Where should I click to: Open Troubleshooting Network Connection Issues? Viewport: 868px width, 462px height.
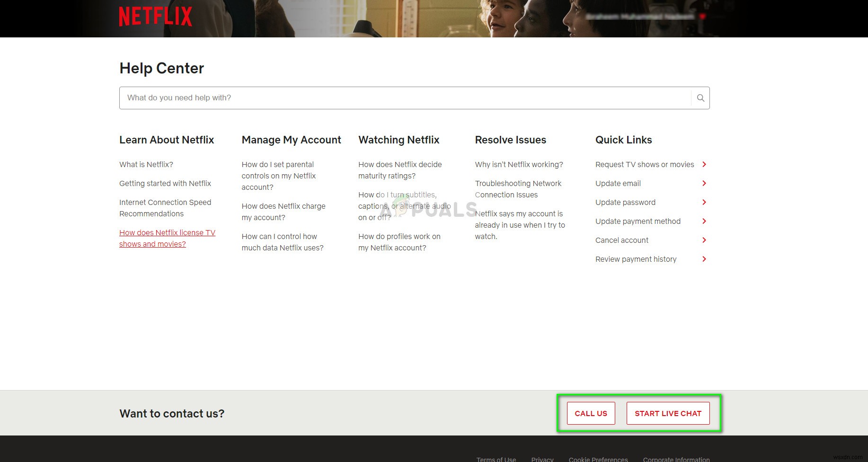pos(518,189)
